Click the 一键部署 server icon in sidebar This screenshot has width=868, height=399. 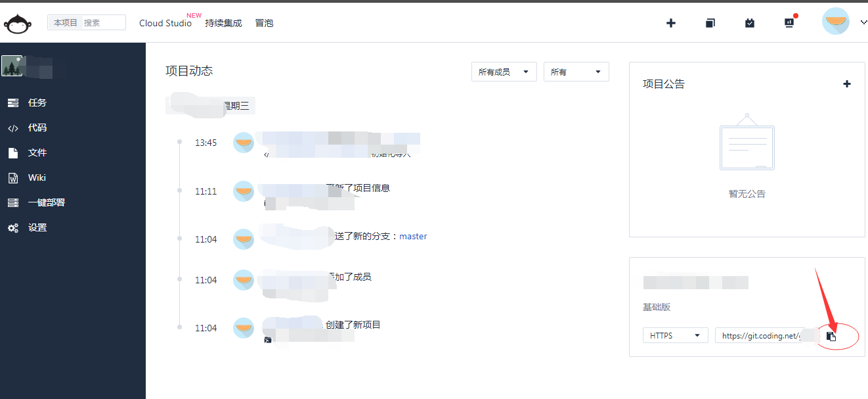[x=13, y=202]
